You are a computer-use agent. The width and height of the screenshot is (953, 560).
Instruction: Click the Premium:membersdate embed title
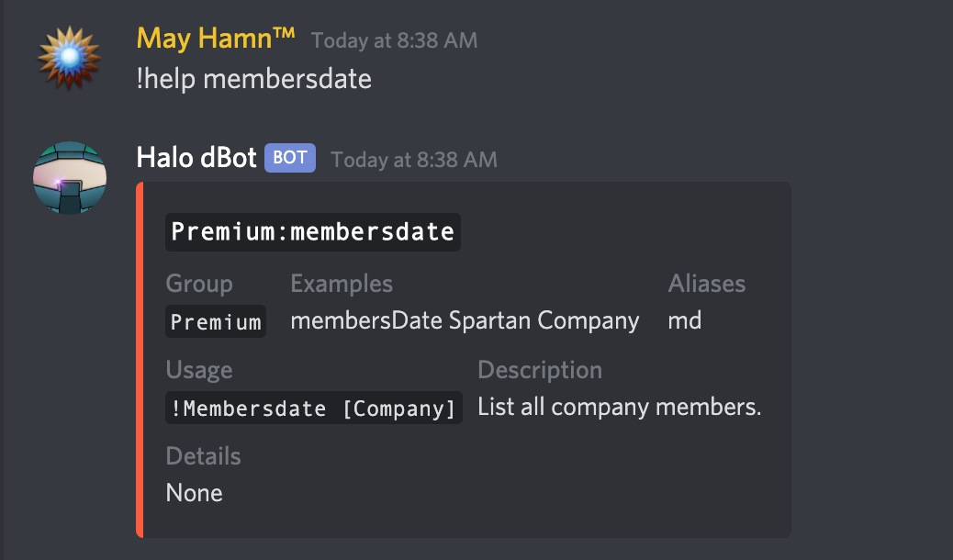312,231
